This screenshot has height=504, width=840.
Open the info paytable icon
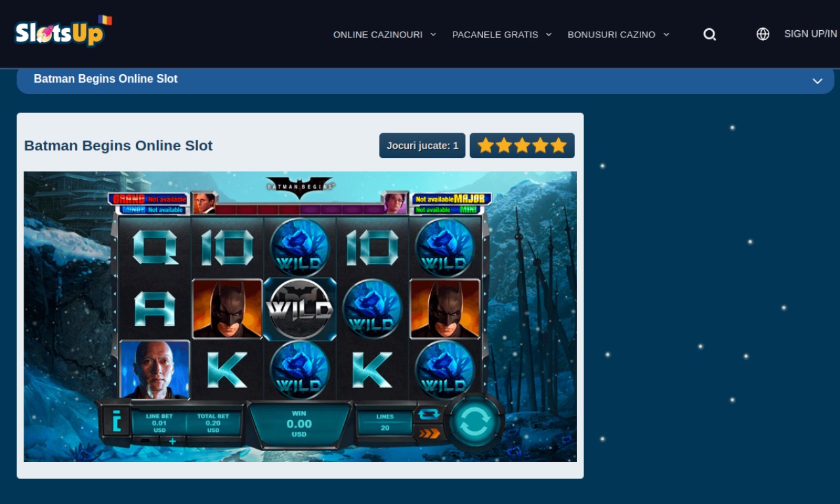117,421
